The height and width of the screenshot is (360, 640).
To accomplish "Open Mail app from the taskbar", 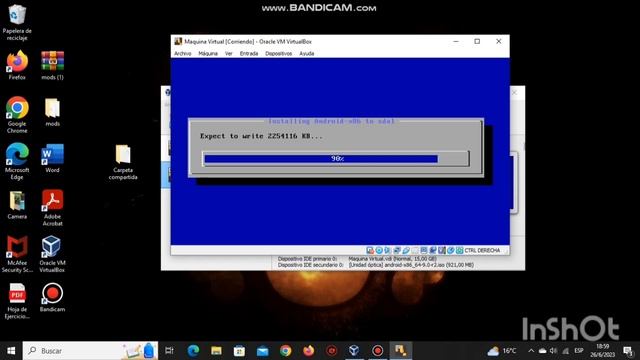I will 262,351.
